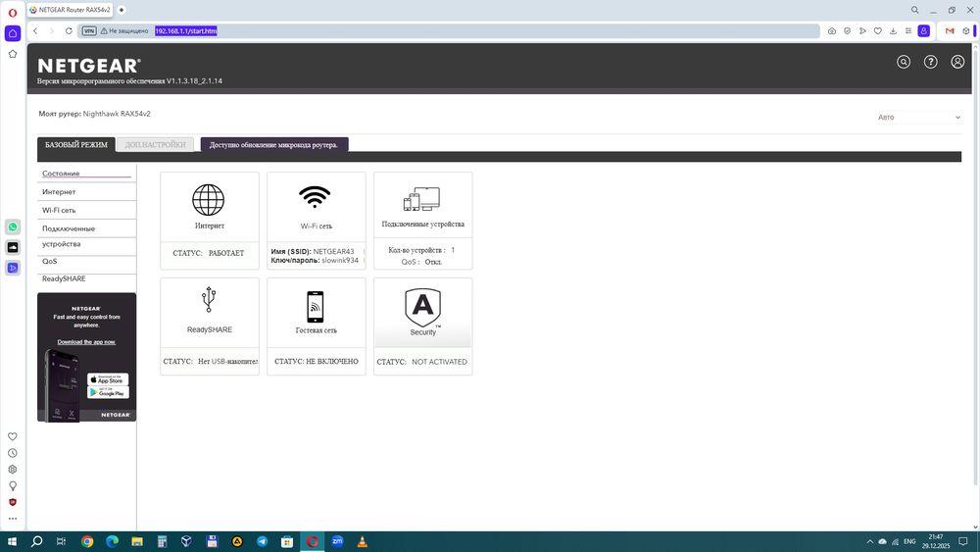Screen dimensions: 980x552
Task: Open Opera sidebar settings gear
Action: [x=13, y=470]
